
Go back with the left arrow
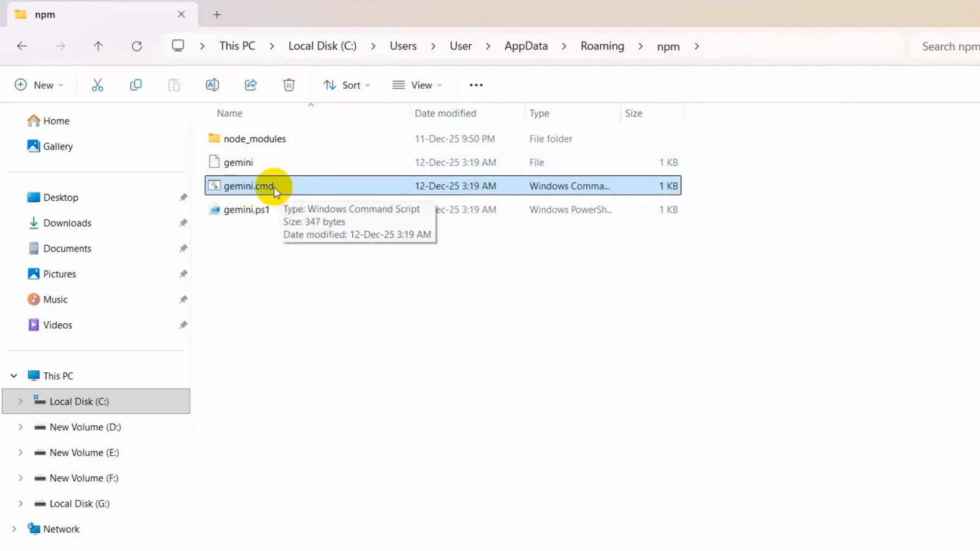(x=22, y=46)
